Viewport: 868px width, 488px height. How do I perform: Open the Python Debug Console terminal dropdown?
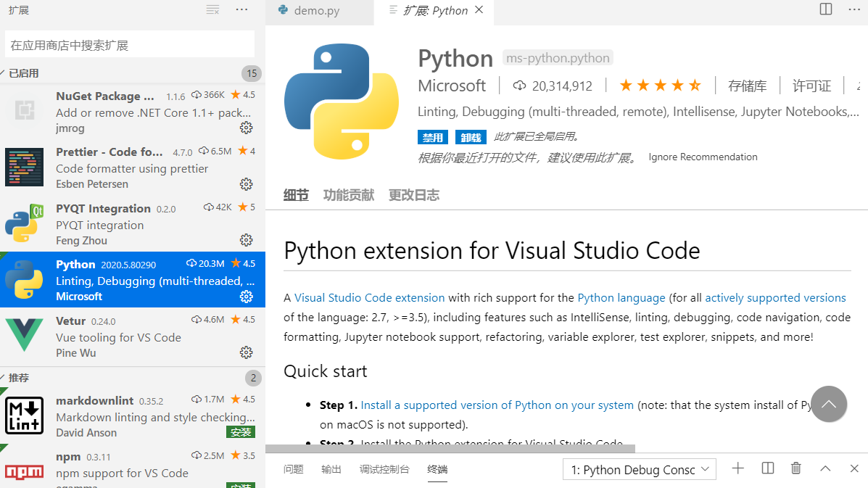[x=640, y=470]
